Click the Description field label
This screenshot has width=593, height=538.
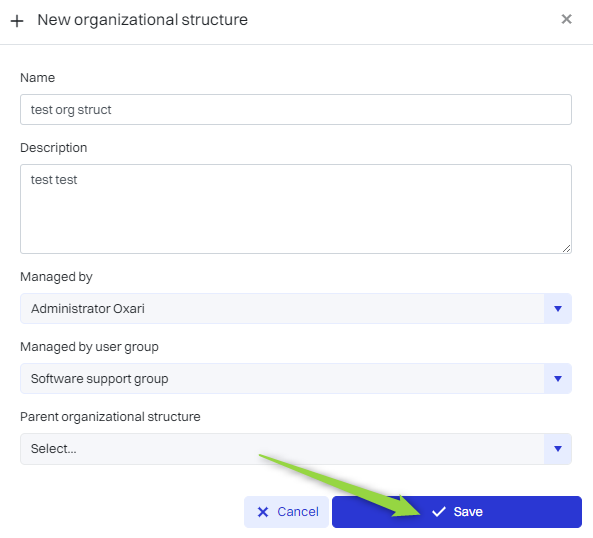click(54, 148)
